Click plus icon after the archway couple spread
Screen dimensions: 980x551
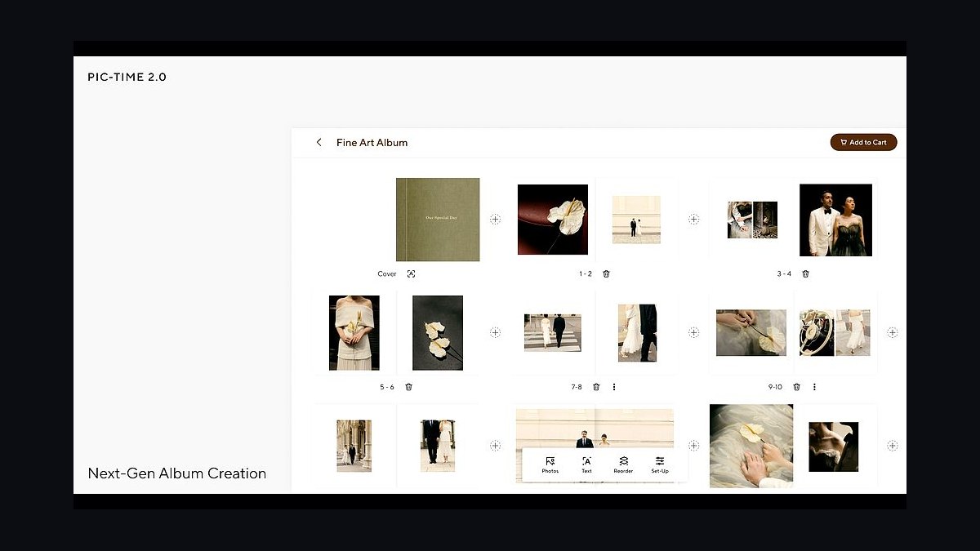point(495,445)
